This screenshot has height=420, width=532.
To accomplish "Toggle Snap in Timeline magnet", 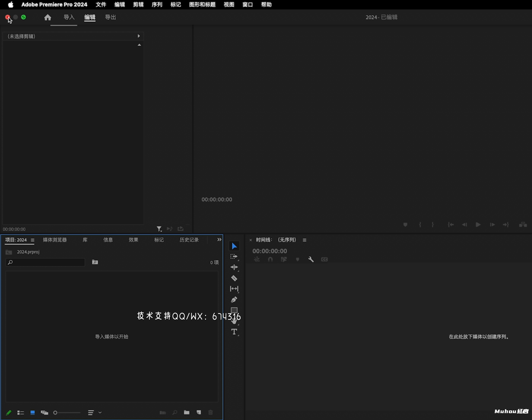I will 270,259.
